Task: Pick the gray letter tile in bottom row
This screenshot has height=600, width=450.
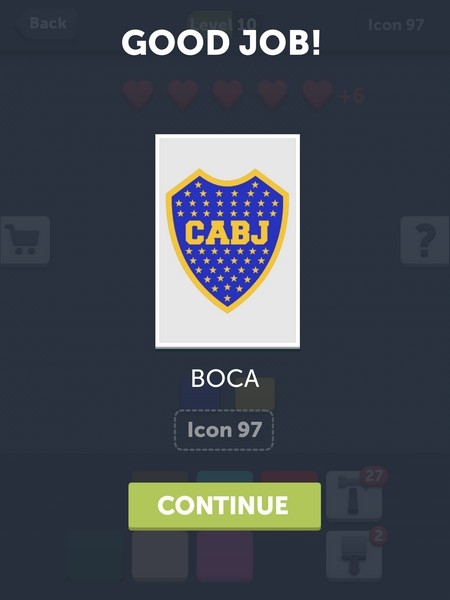Action: [160, 555]
